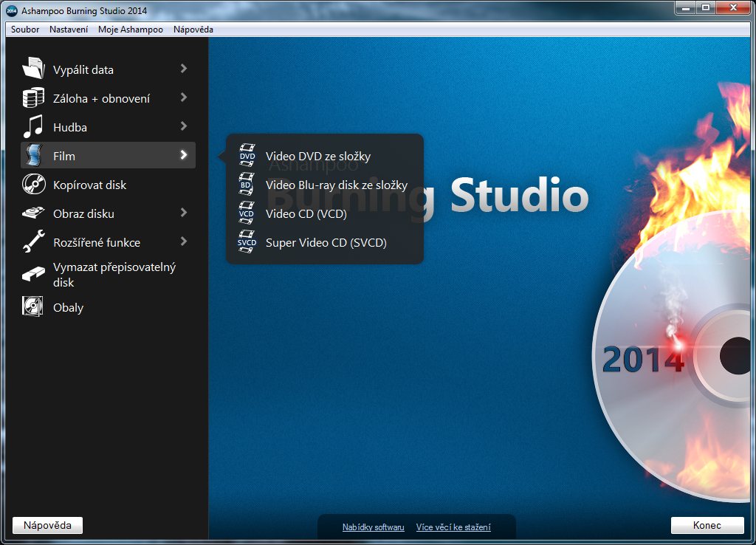Click the Záloha + obnovení database icon
The image size is (756, 545).
(x=33, y=97)
